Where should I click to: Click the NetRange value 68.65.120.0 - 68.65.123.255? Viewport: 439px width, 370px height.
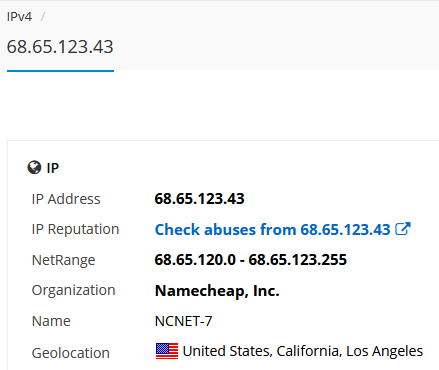[x=251, y=260]
